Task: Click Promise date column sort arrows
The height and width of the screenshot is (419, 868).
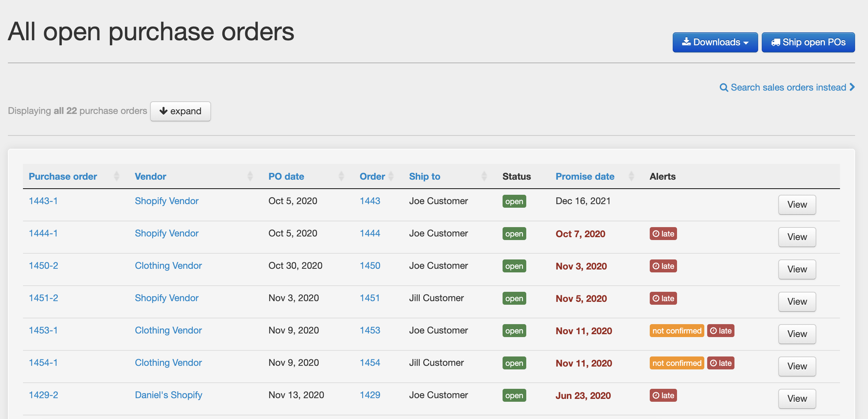Action: point(631,176)
